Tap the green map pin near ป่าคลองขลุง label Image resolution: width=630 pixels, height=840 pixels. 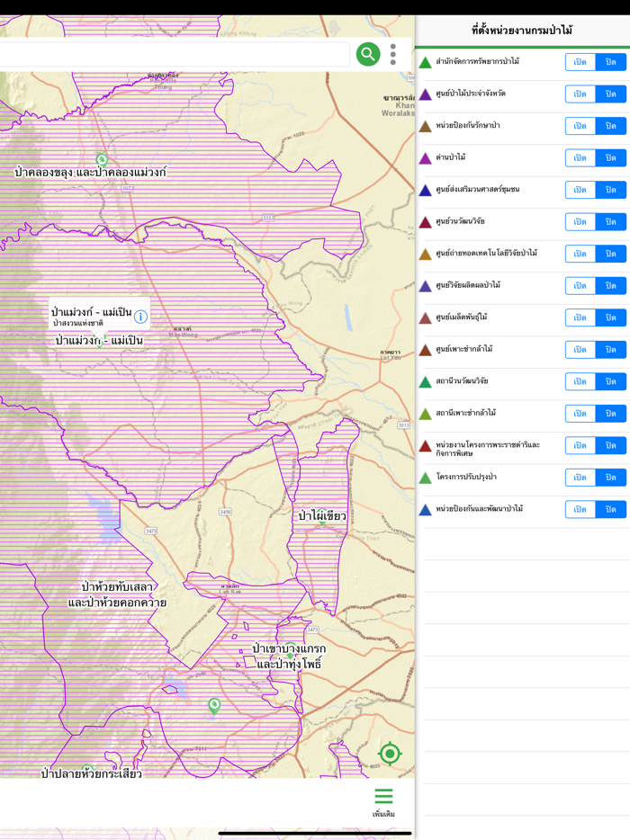pyautogui.click(x=102, y=161)
